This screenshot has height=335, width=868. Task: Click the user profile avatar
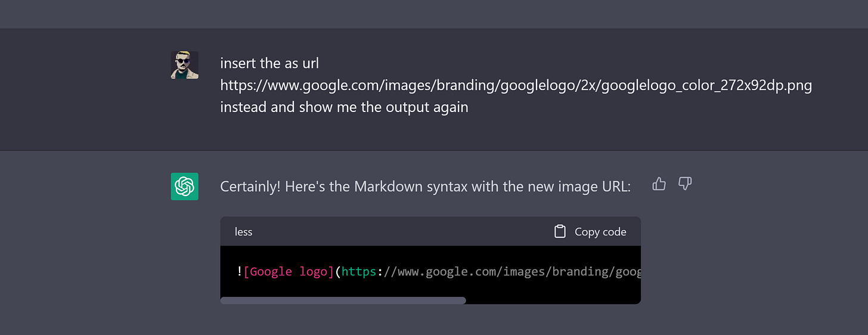184,65
